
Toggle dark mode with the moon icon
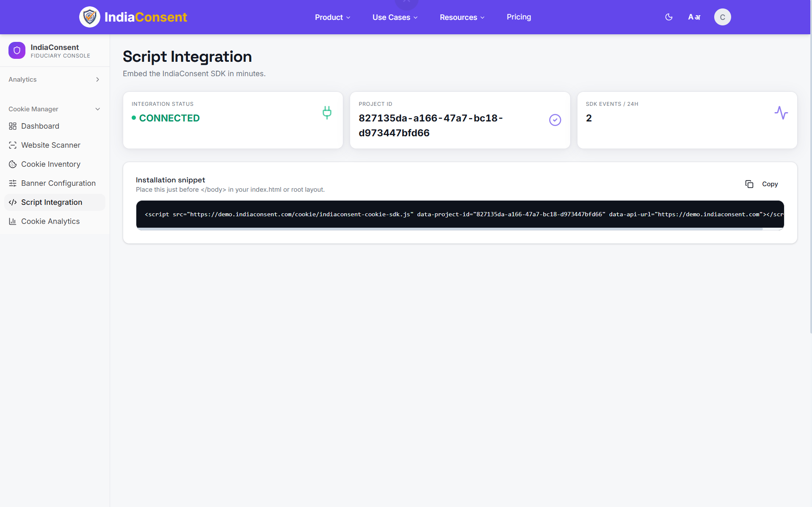669,17
